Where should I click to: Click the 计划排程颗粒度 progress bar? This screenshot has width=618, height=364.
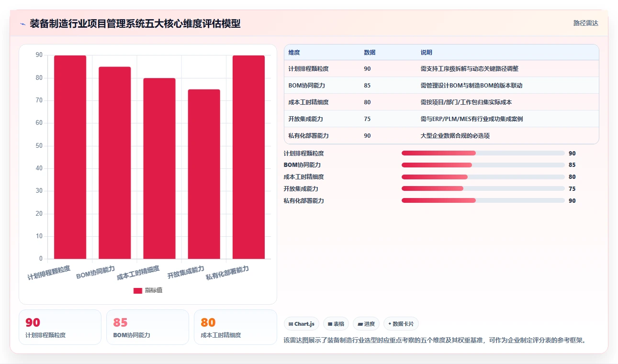[x=483, y=153]
